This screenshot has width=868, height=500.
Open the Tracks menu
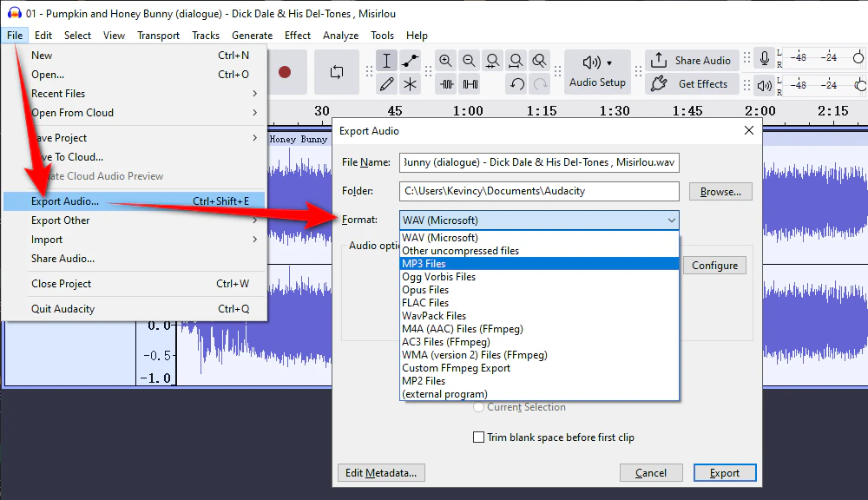point(206,36)
